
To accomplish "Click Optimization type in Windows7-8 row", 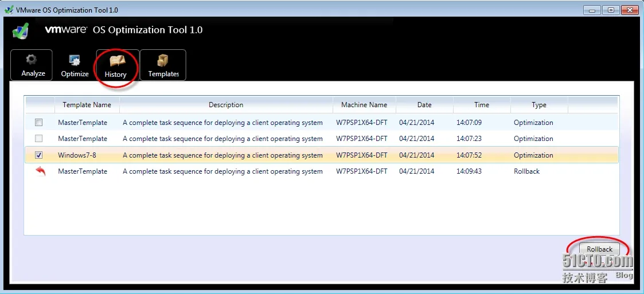I will point(533,155).
